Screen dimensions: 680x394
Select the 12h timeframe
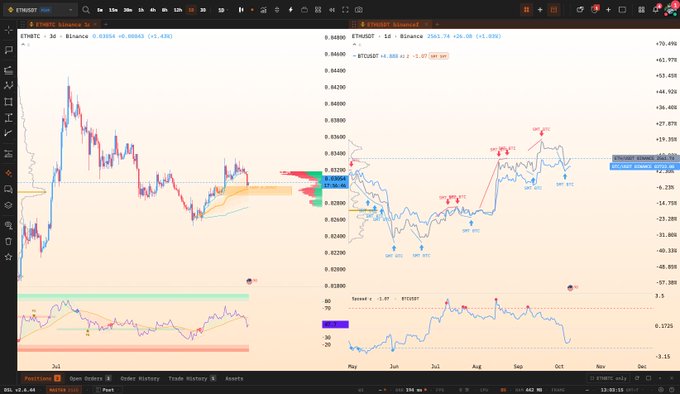pos(178,10)
